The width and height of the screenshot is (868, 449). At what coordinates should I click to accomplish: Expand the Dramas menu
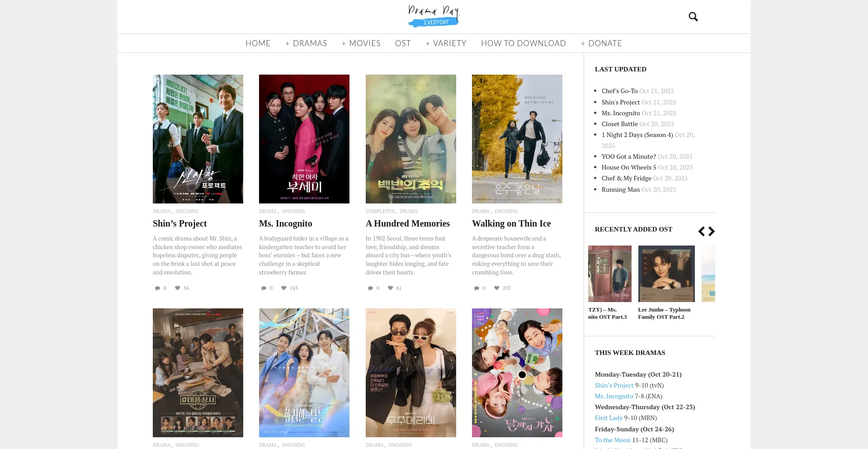pyautogui.click(x=306, y=43)
